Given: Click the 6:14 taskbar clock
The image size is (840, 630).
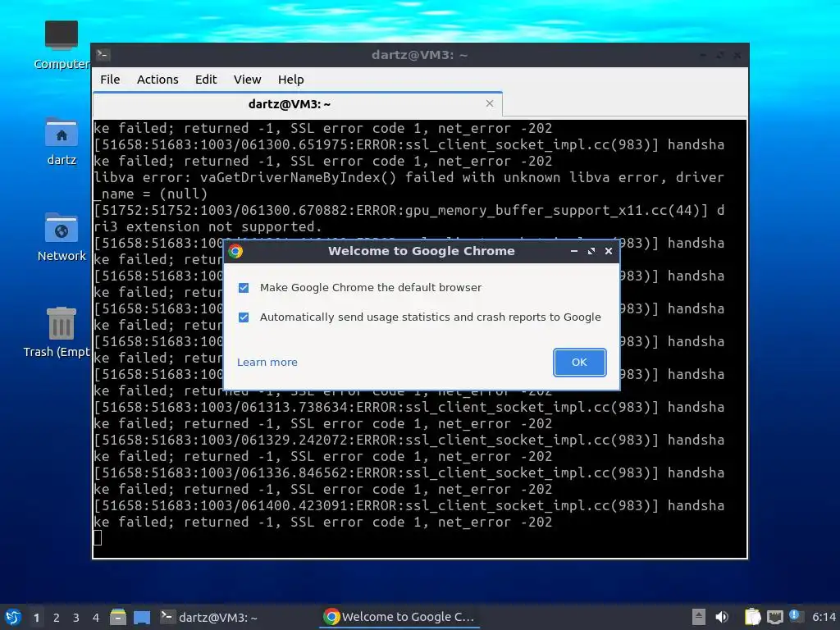Looking at the screenshot, I should point(824,617).
